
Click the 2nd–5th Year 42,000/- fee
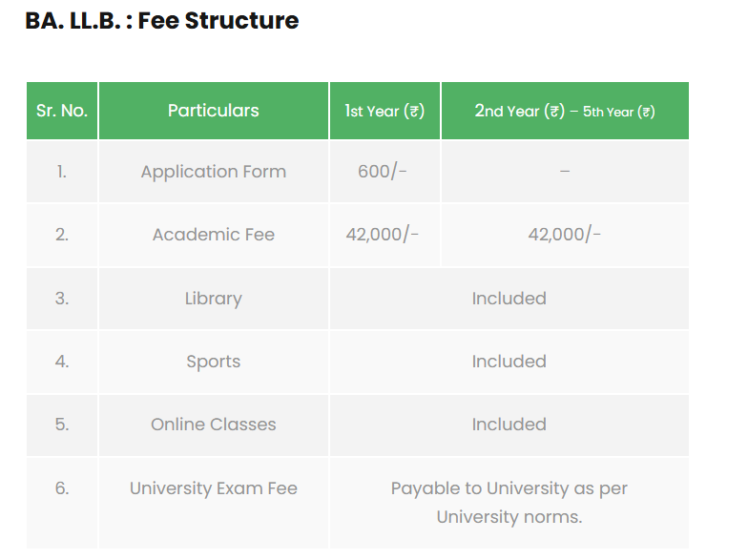pos(565,235)
